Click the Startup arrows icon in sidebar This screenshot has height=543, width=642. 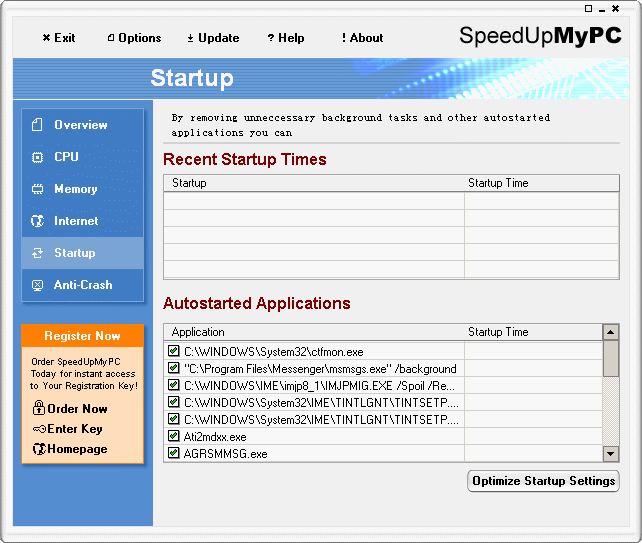tap(37, 253)
